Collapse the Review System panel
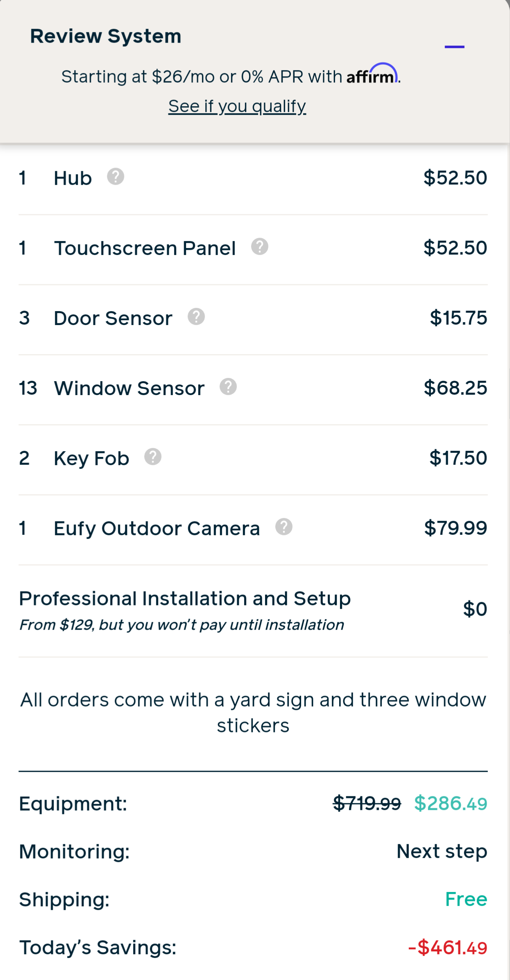Screen dimensions: 510x980 [454, 47]
